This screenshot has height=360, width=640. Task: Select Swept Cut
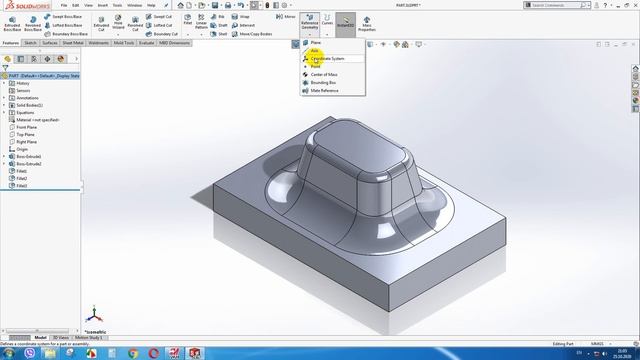pos(159,17)
